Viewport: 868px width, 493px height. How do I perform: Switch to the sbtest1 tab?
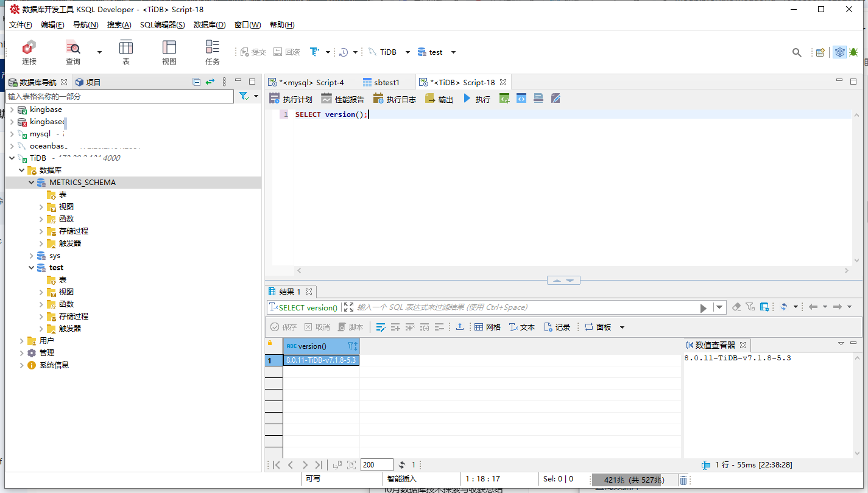pos(381,82)
